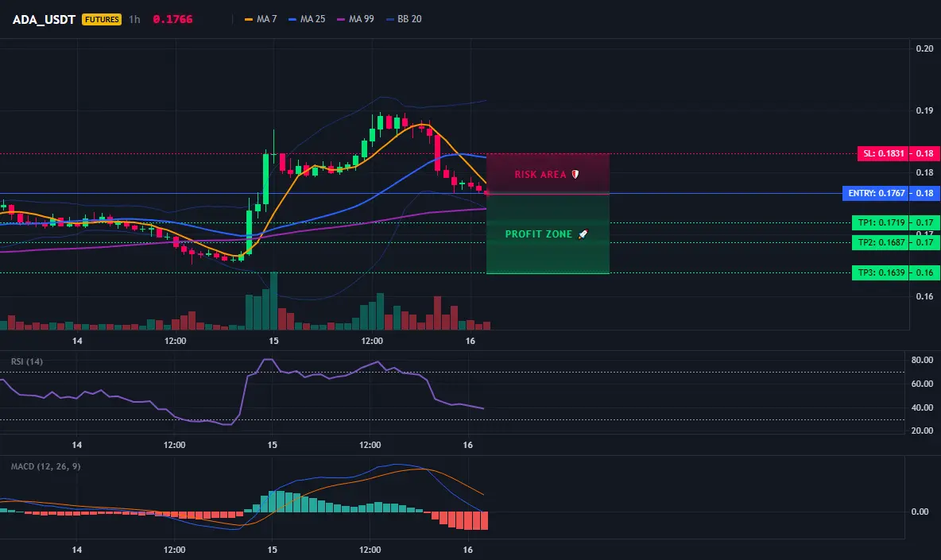
Task: Click the MACD (12, 26, 9) indicator title
Action: (x=45, y=466)
